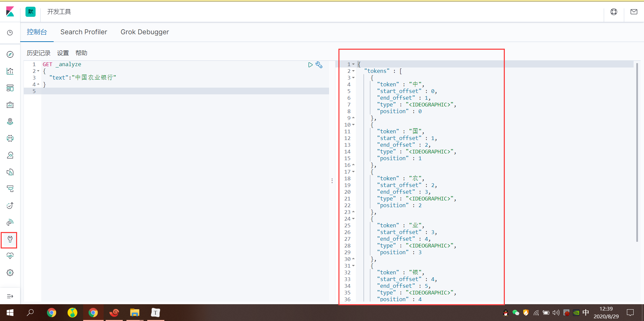Open Logs icon in sidebar

[x=10, y=172]
